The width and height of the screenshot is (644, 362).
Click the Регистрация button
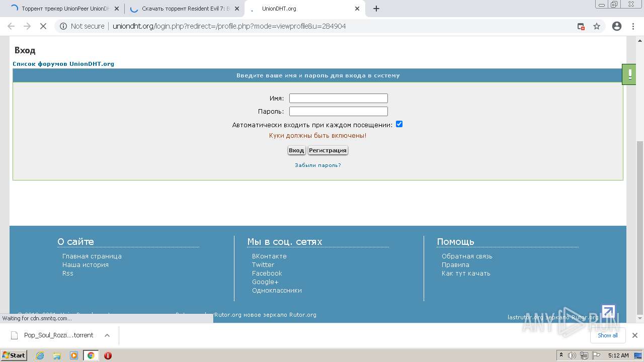328,150
